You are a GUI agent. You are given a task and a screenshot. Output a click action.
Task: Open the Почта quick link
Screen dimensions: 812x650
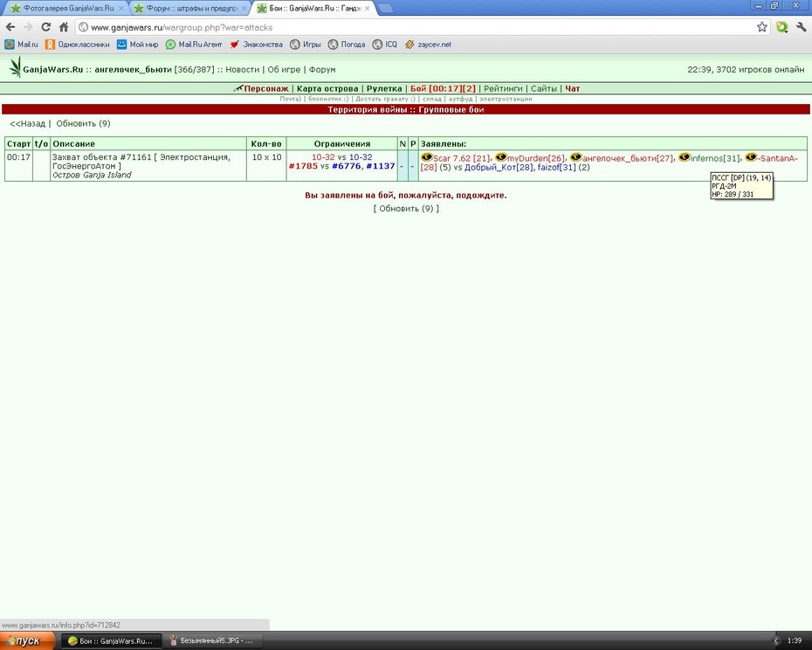[x=290, y=99]
